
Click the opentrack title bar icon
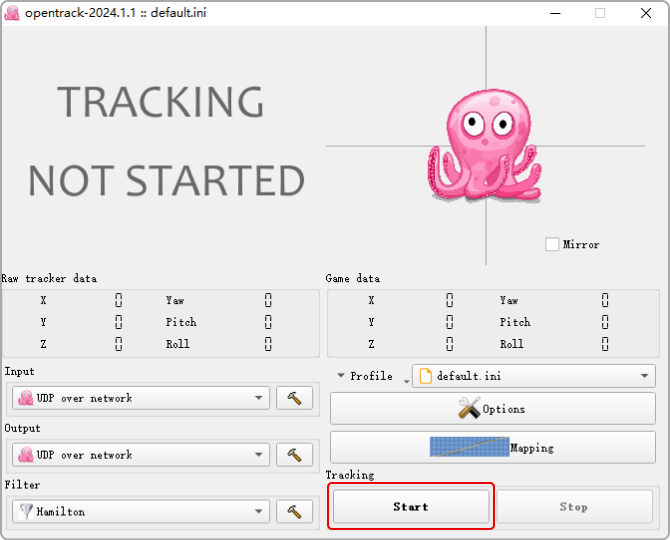click(12, 13)
